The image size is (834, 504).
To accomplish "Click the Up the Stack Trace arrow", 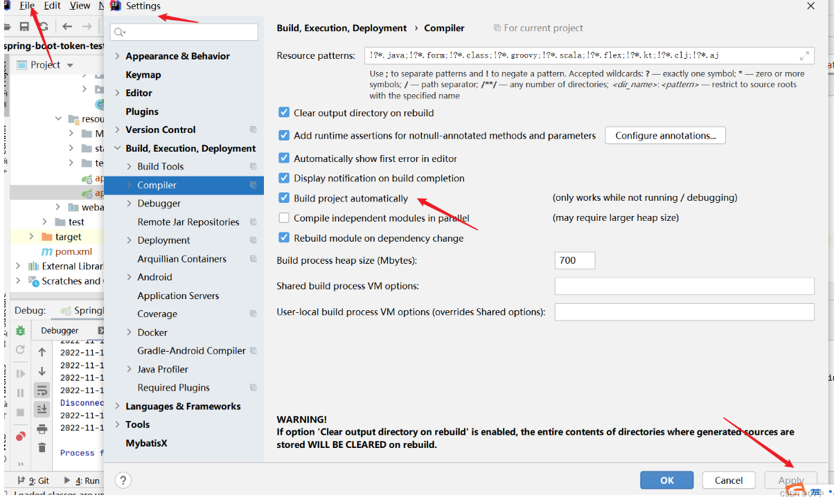I will (x=42, y=352).
